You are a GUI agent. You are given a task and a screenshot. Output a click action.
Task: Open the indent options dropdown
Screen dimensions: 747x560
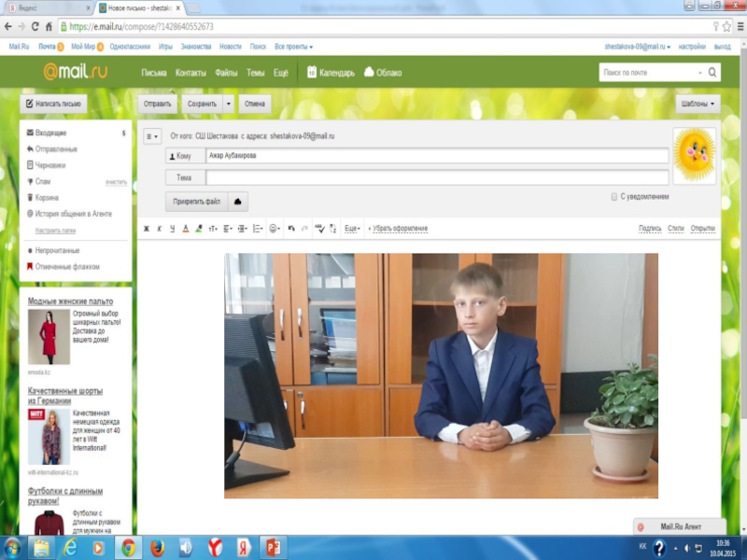coord(243,229)
